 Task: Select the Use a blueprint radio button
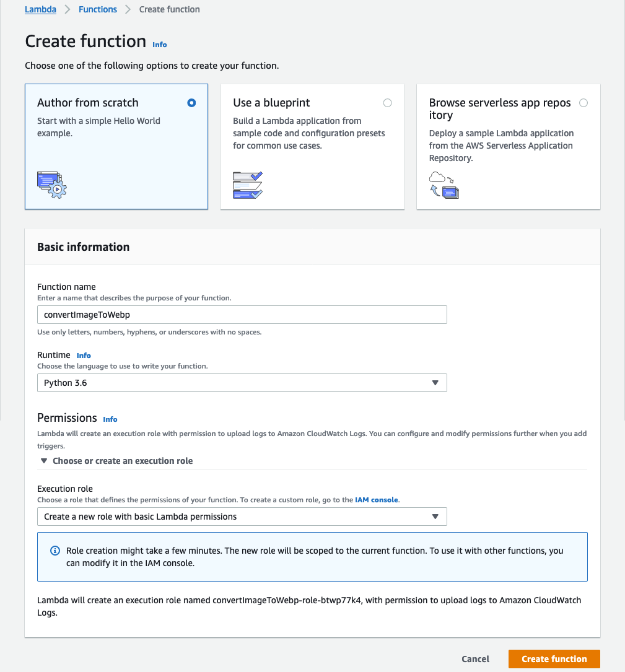(388, 103)
